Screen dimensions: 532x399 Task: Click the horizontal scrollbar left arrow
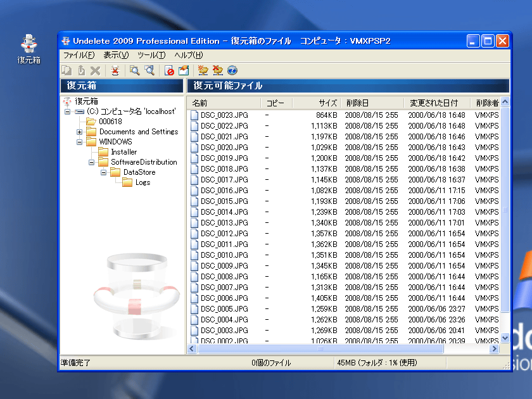pos(192,348)
